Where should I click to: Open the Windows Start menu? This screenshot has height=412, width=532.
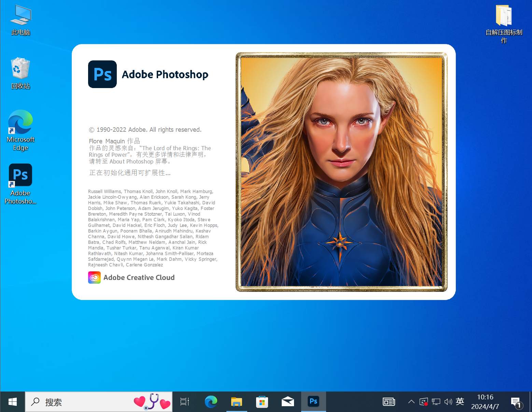pos(13,402)
